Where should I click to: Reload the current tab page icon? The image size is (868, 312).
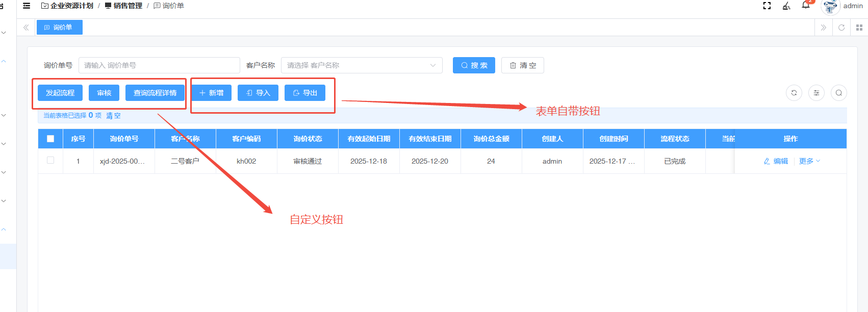click(x=841, y=28)
